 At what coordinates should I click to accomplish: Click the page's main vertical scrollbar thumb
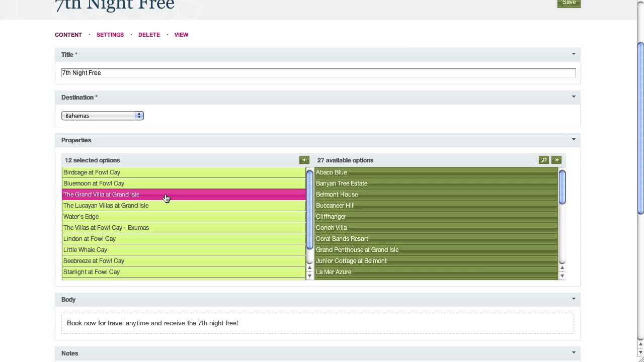(640, 129)
